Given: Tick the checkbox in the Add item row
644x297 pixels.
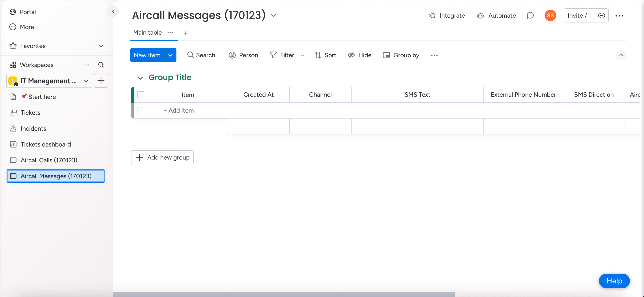Looking at the screenshot, I should [141, 110].
